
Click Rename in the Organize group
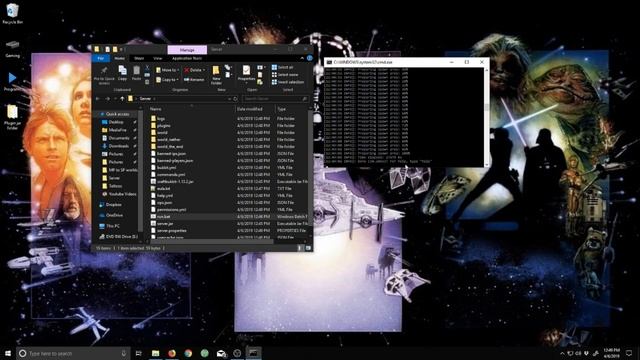pos(194,80)
